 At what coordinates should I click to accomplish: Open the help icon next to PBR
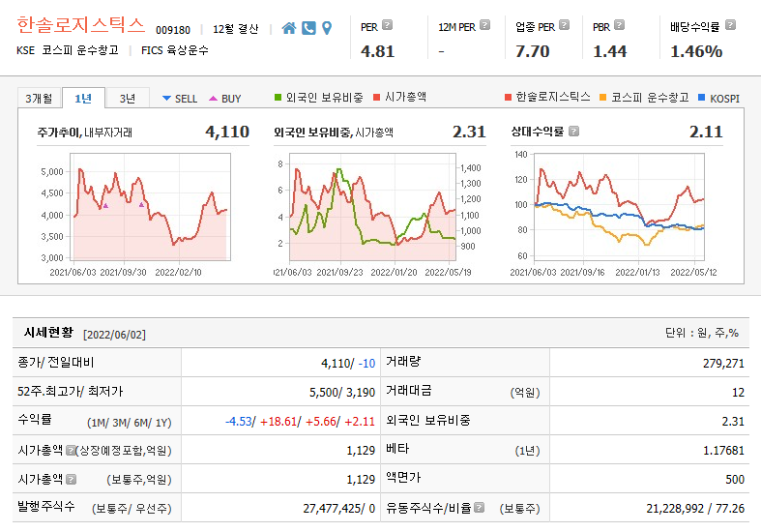619,25
